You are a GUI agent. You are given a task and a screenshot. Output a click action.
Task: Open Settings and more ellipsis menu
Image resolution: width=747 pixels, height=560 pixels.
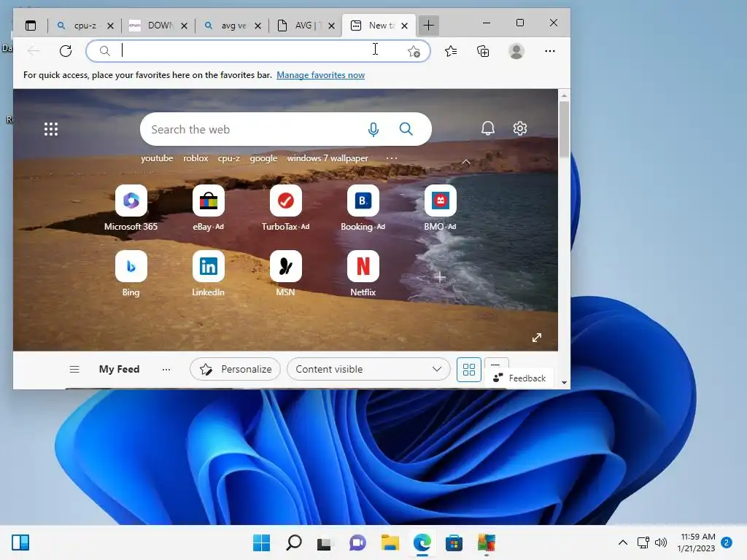click(x=550, y=51)
